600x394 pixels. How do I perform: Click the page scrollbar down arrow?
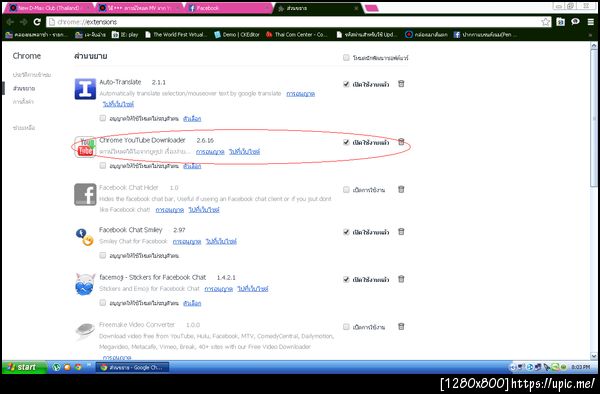point(594,356)
